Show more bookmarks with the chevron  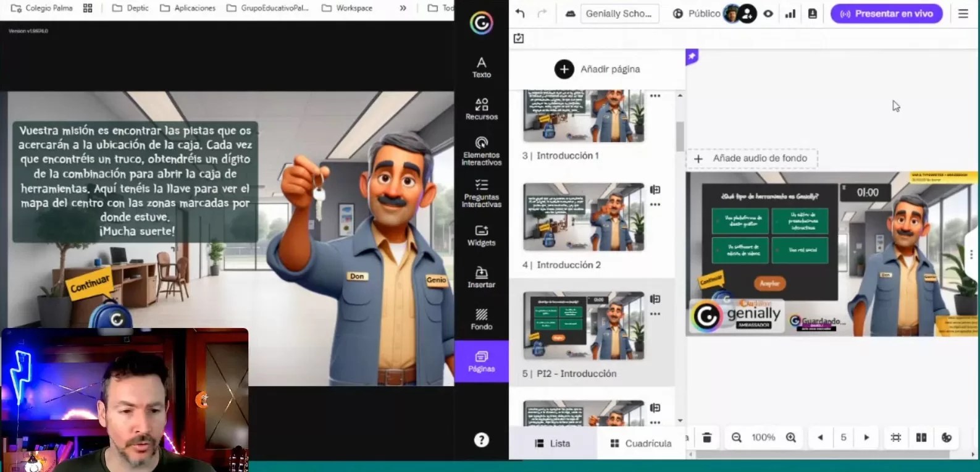(x=403, y=8)
